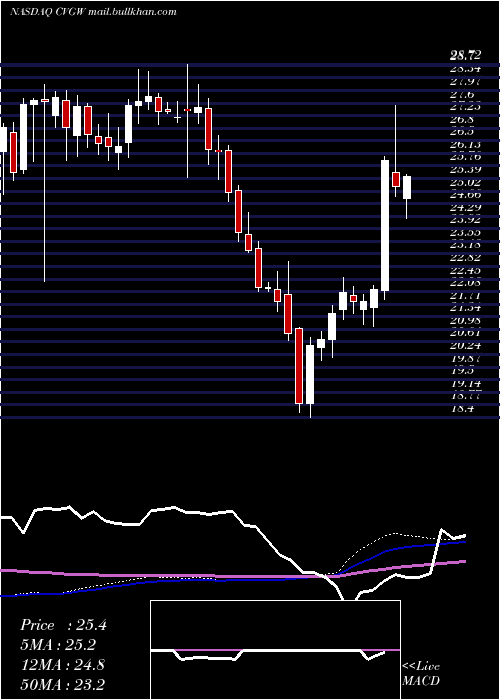Click the 20.24 price axis label
This screenshot has height=700, width=500.
(465, 345)
